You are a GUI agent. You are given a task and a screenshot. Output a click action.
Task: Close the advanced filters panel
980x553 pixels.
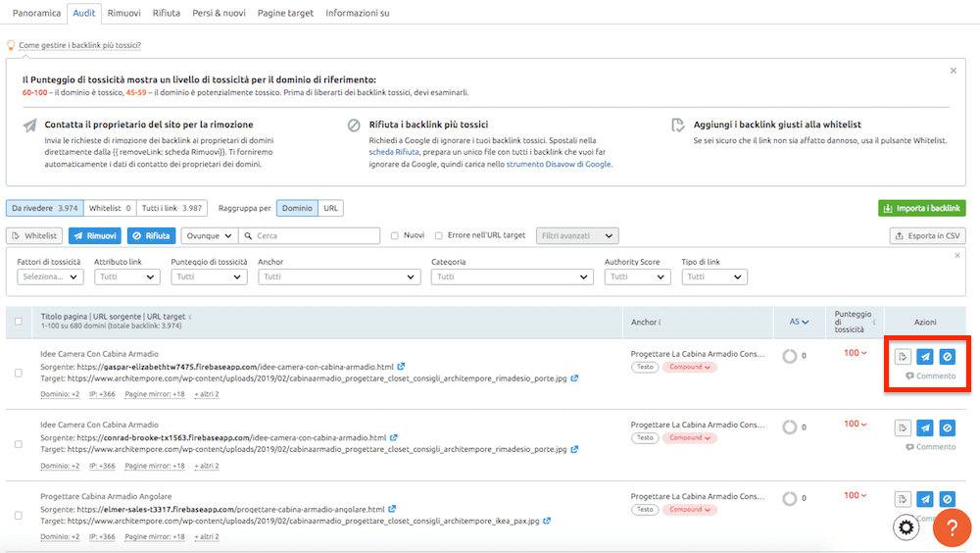coord(957,255)
